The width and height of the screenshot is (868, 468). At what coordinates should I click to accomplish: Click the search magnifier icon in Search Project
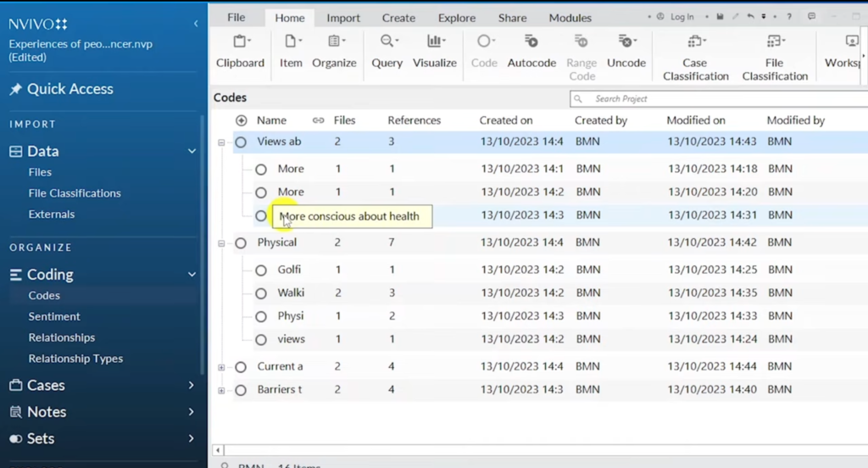click(578, 98)
